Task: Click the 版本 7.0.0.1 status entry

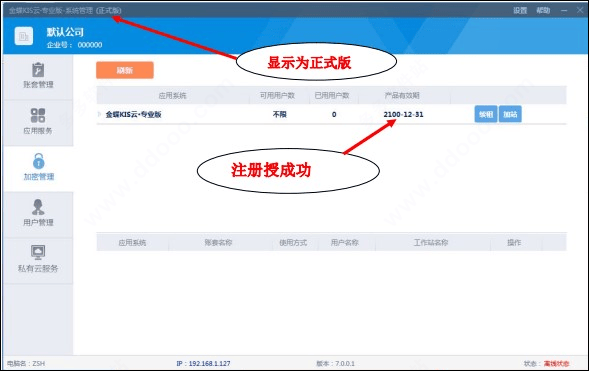Action: pyautogui.click(x=335, y=363)
